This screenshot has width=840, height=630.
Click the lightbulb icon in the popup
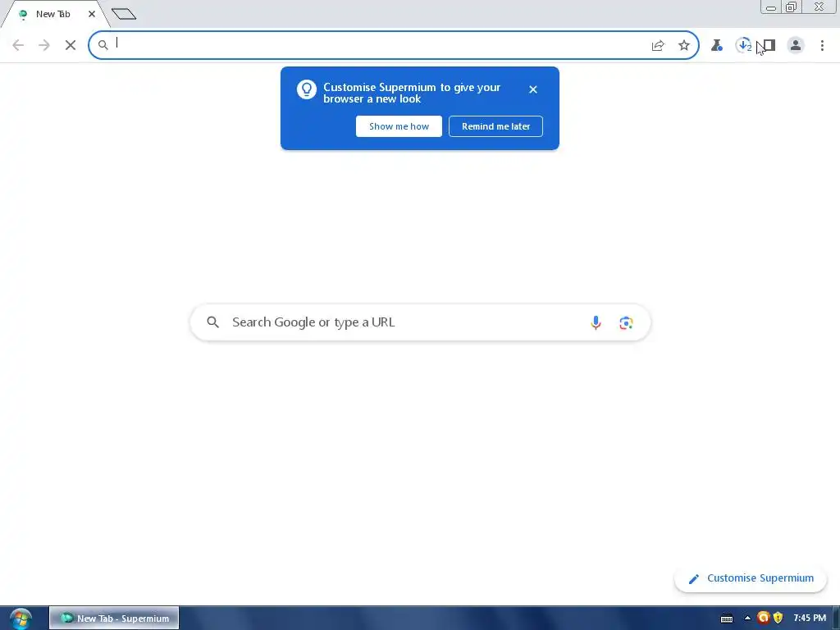pos(307,89)
